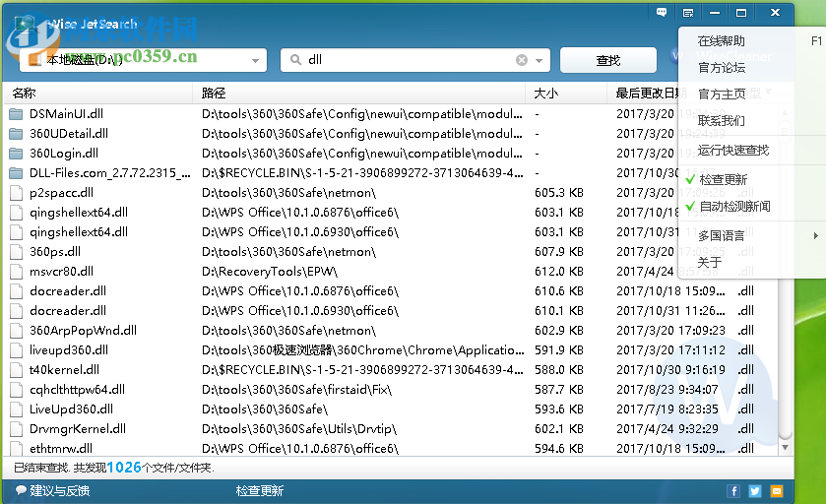
Task: Select qingshellext64.dll sized 603.1 KB in 6876 folder
Action: tap(390, 213)
